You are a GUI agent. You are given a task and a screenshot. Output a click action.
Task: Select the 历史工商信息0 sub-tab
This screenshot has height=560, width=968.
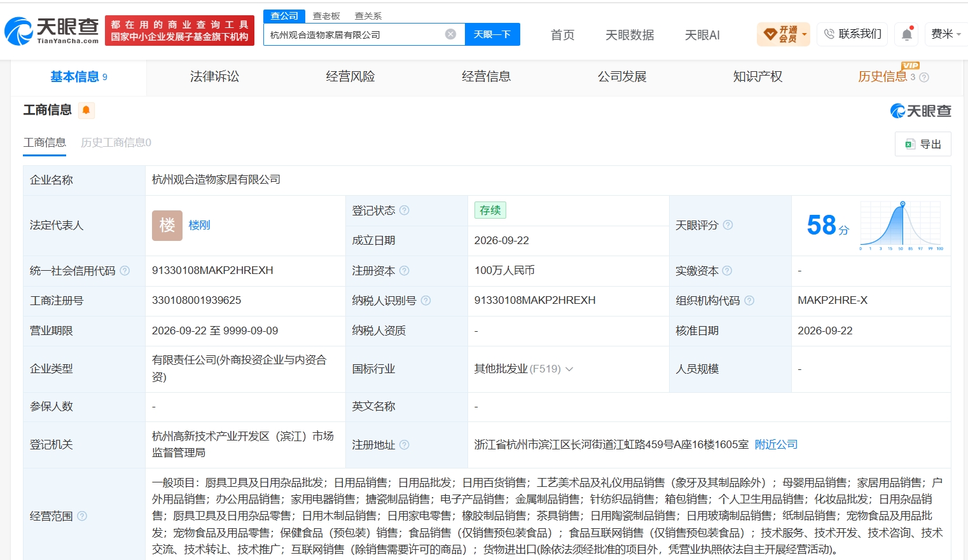116,143
